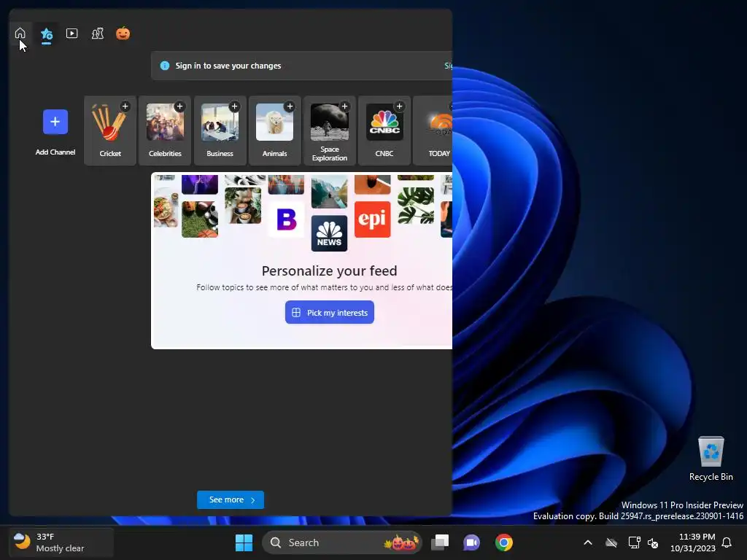Open the notification bell icon
This screenshot has width=747, height=560.
[727, 542]
